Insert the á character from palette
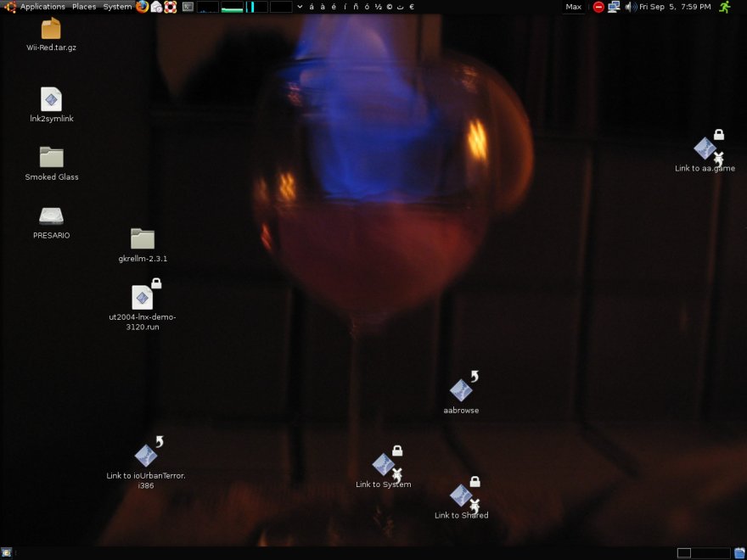The width and height of the screenshot is (747, 560). (312, 7)
